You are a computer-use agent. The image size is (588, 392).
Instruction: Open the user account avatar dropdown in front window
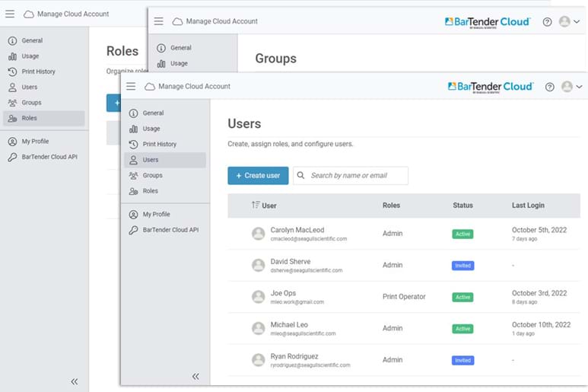point(571,87)
